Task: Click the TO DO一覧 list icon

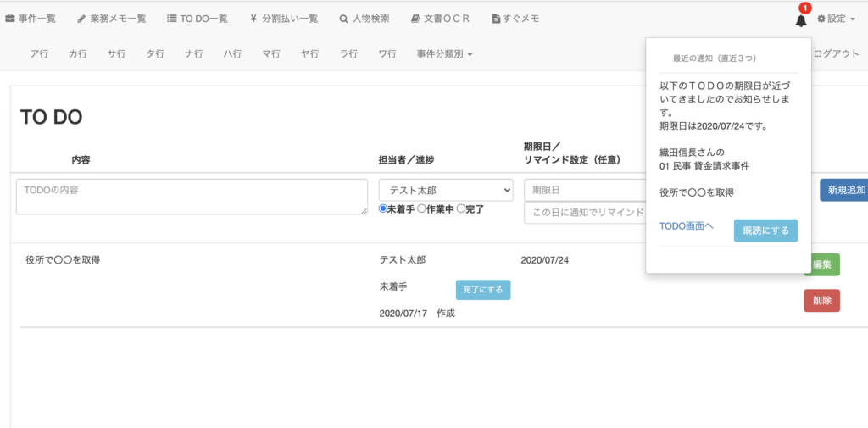Action: 172,19
